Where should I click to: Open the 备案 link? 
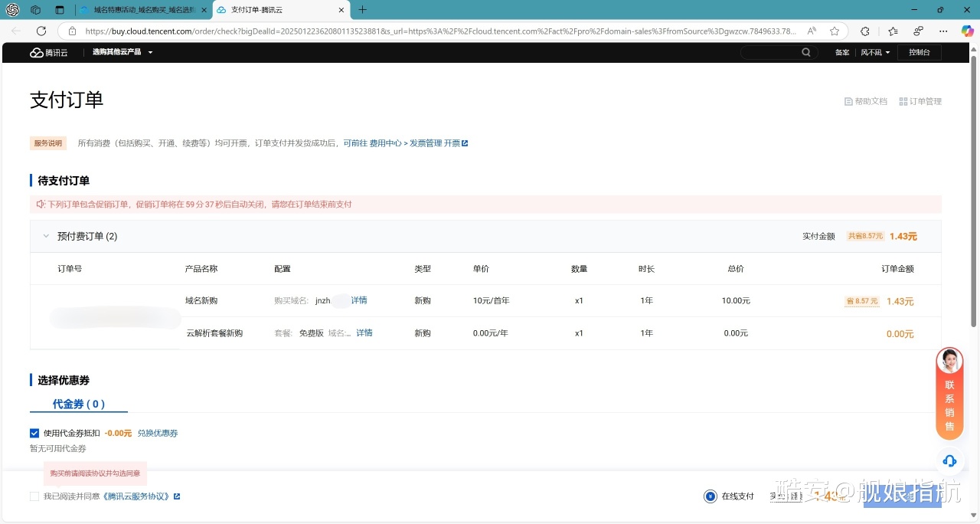pos(842,52)
